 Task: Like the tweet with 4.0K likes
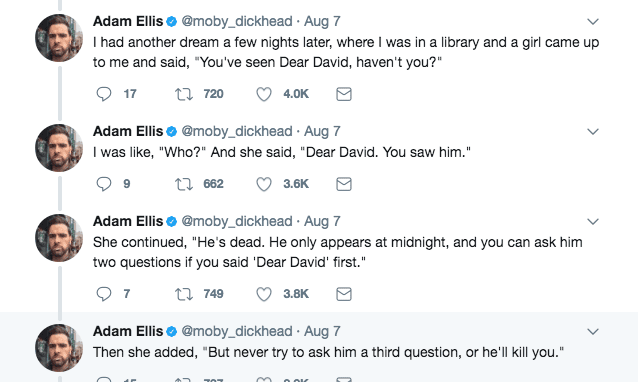[264, 94]
